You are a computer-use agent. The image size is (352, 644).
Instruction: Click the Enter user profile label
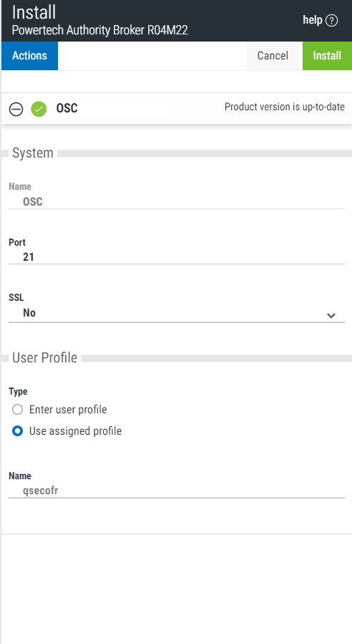(68, 410)
